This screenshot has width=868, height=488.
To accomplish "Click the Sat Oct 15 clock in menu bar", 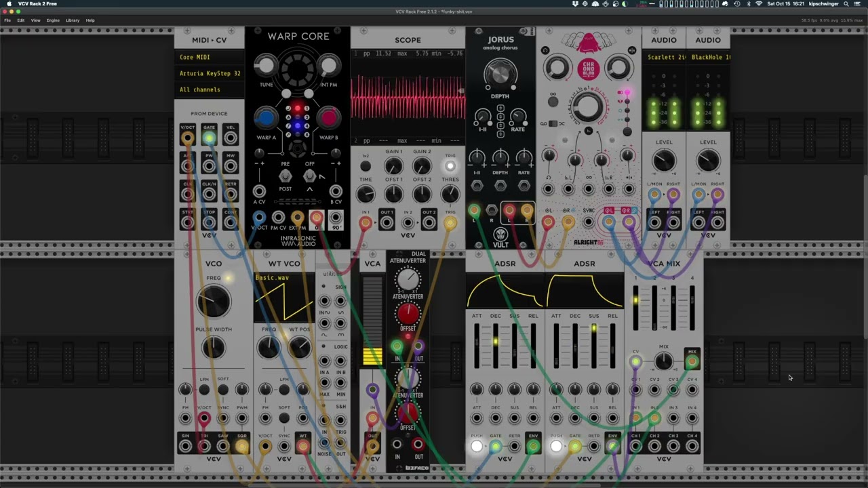I will tap(785, 3).
